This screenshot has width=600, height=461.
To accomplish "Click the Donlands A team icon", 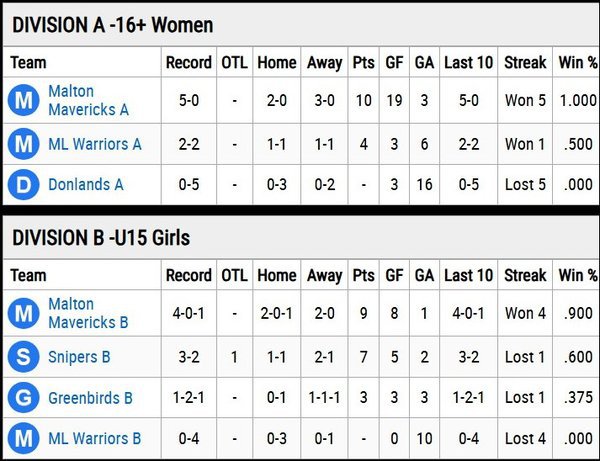I will [x=24, y=184].
